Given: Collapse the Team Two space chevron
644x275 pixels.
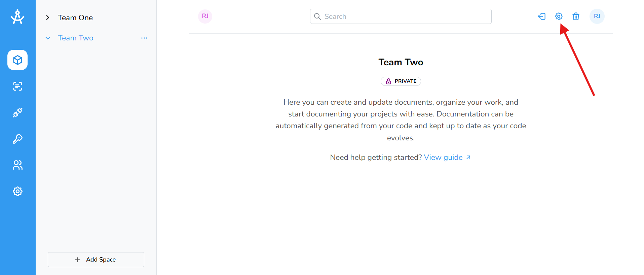Looking at the screenshot, I should [48, 38].
